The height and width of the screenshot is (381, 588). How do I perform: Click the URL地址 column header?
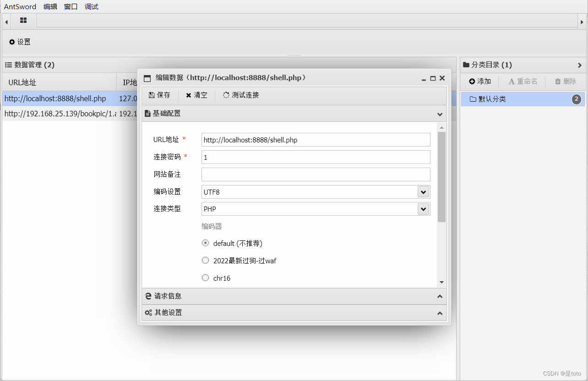(60, 82)
